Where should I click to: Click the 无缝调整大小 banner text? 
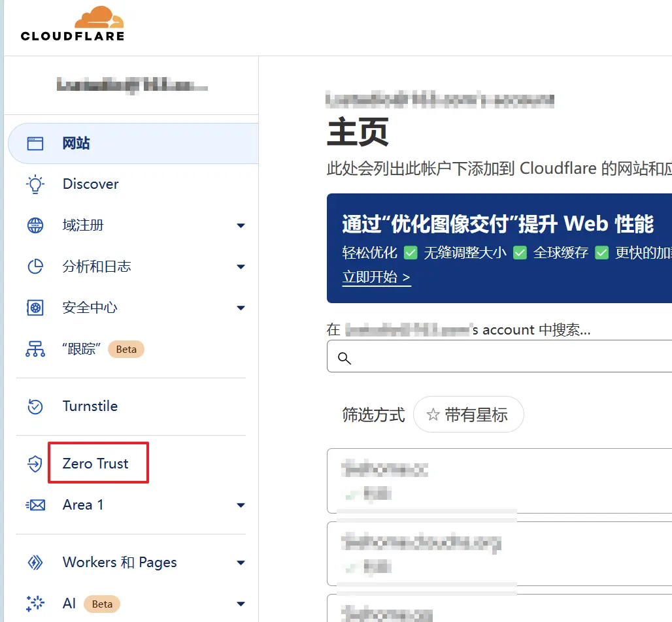(x=465, y=253)
